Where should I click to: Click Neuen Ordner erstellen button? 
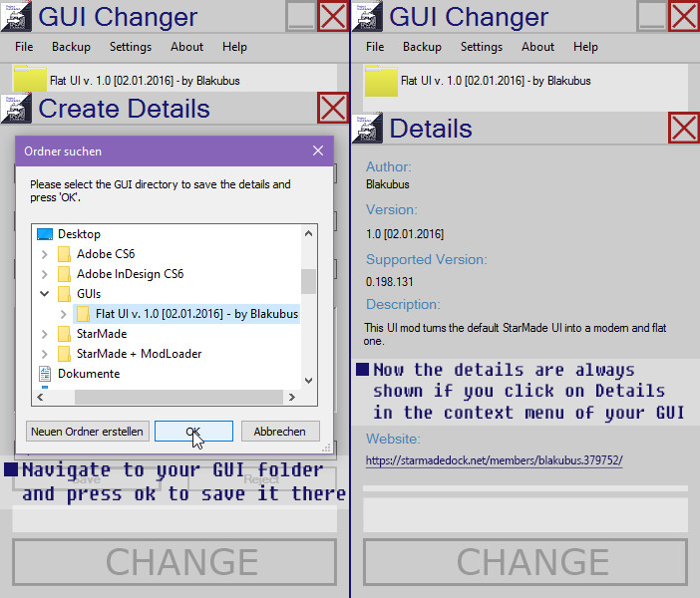point(87,432)
